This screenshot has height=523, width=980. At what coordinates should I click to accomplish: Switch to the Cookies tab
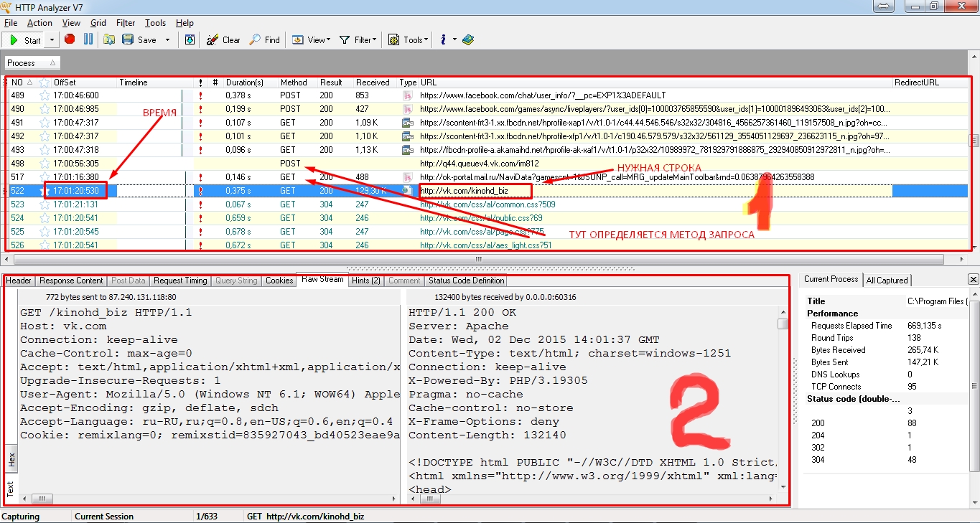279,281
